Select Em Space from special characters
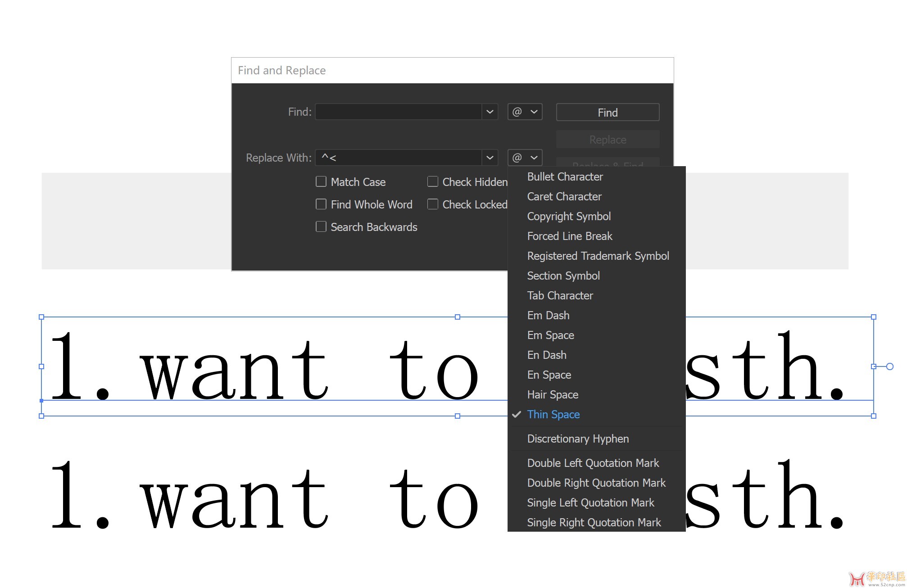Viewport: 907px width, 588px height. click(551, 335)
